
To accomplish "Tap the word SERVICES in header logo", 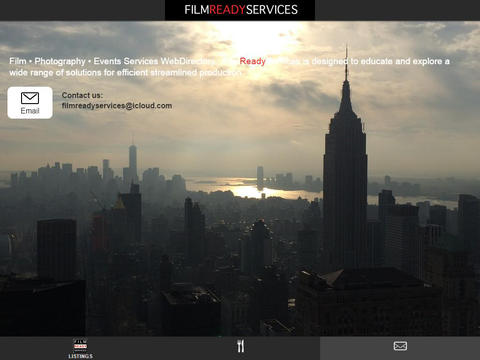I will point(272,10).
